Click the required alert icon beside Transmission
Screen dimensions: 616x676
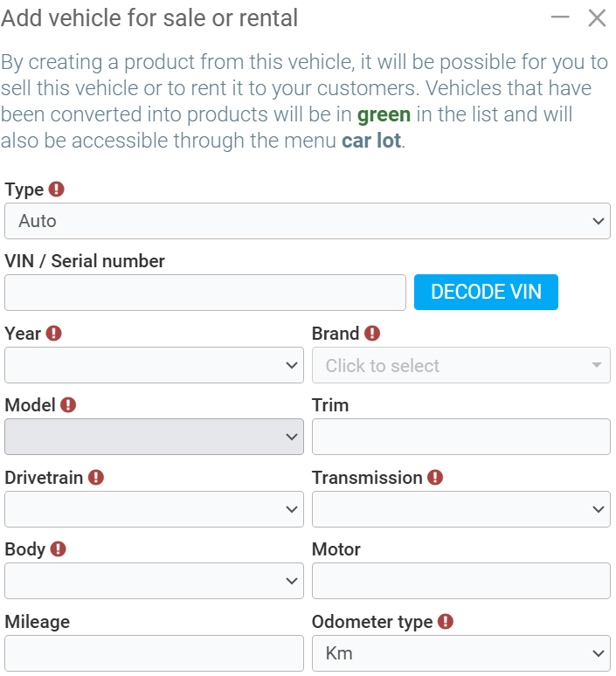(x=435, y=478)
